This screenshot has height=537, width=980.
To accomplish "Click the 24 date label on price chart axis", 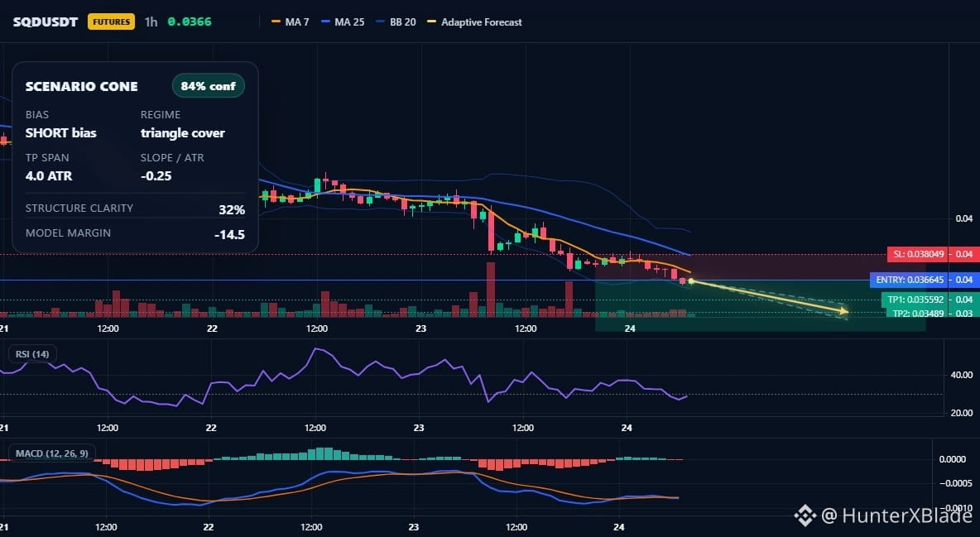I will tap(630, 328).
